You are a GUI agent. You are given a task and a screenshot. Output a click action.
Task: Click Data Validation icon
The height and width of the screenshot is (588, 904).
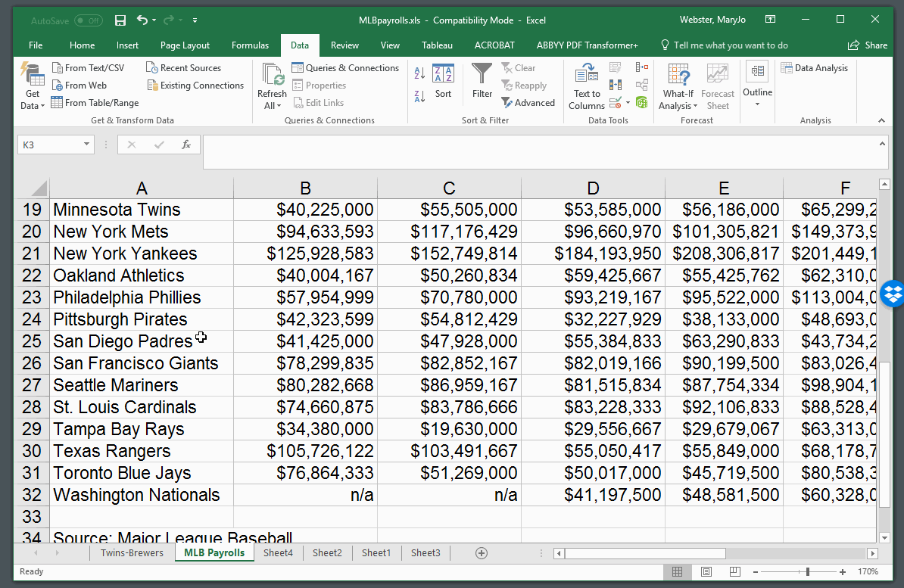click(x=616, y=103)
